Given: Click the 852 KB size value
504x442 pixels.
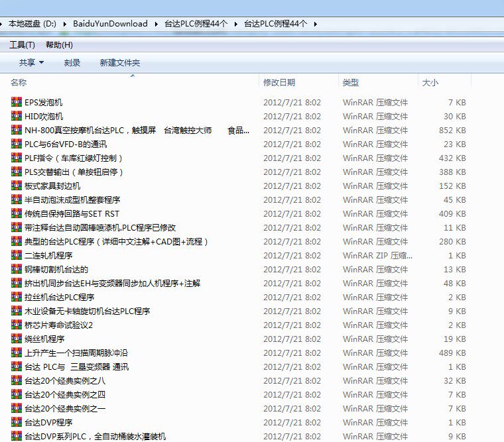Looking at the screenshot, I should tap(452, 130).
